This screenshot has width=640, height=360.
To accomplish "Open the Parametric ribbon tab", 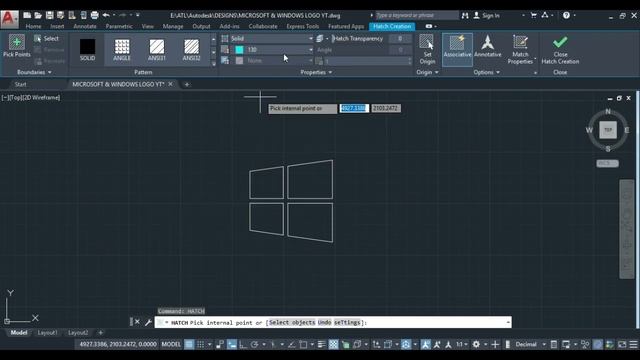I will point(119,26).
